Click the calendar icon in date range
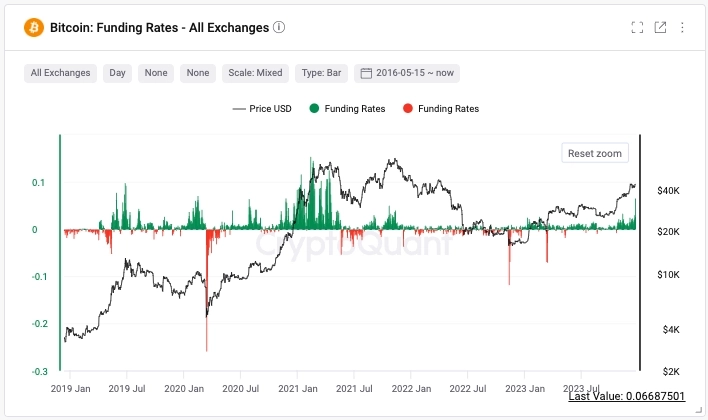The width and height of the screenshot is (708, 420). (366, 73)
